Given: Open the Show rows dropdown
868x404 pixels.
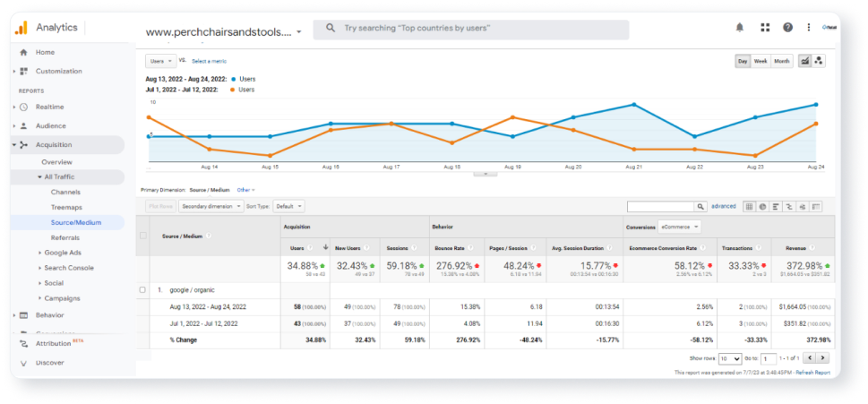Looking at the screenshot, I should pos(730,358).
